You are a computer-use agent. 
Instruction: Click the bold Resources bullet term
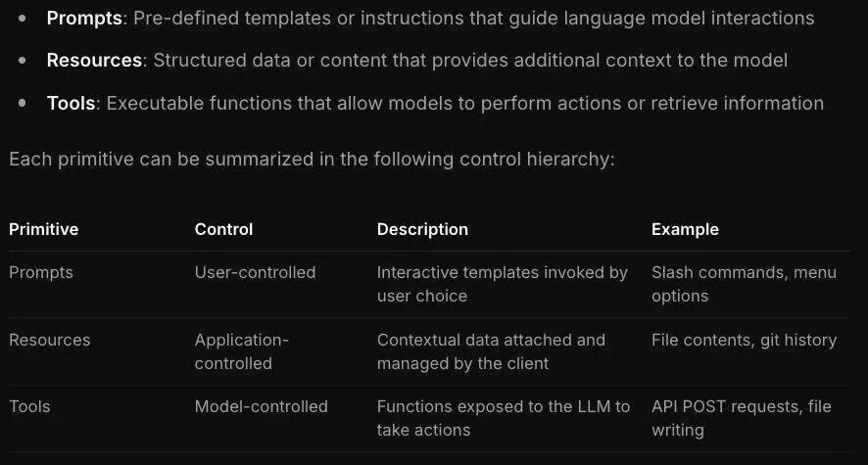(x=94, y=60)
